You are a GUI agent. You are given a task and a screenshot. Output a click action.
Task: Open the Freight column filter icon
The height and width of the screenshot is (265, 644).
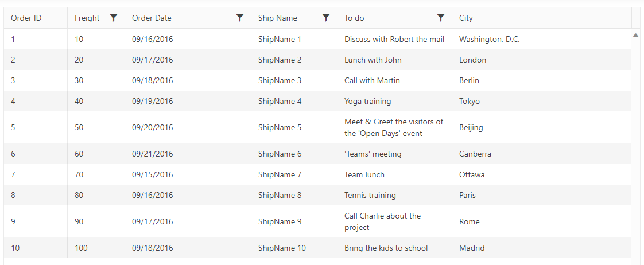(114, 18)
